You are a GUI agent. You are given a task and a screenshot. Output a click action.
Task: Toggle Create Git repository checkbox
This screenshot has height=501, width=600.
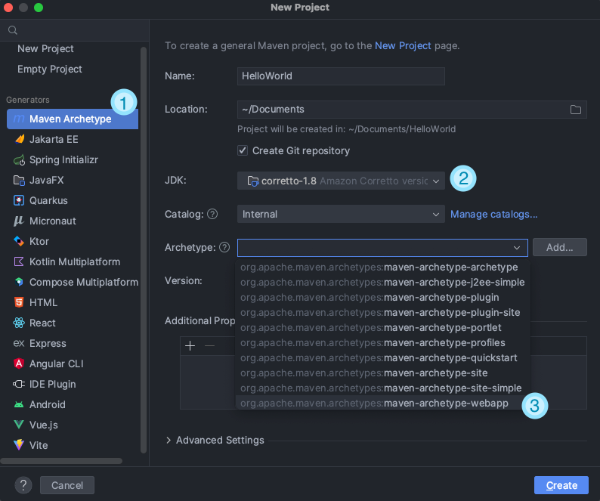[243, 150]
